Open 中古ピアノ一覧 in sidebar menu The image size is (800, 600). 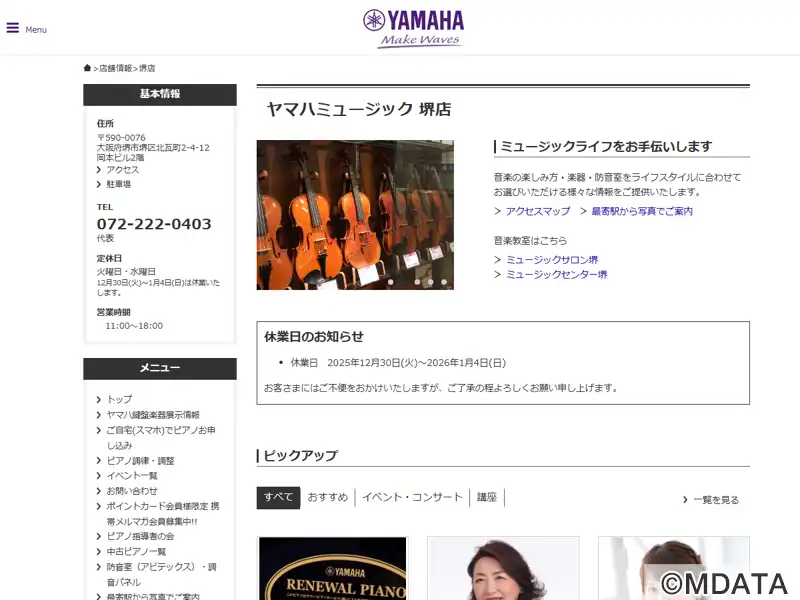coord(136,552)
